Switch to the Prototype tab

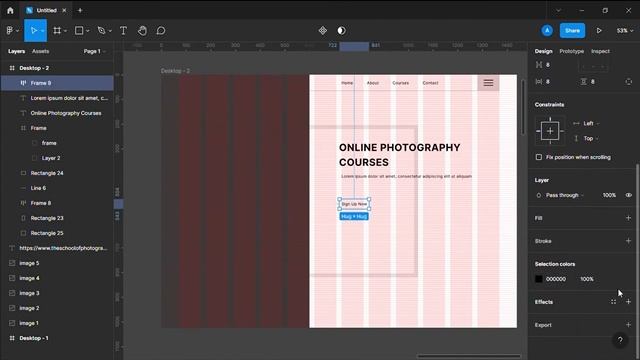point(571,51)
